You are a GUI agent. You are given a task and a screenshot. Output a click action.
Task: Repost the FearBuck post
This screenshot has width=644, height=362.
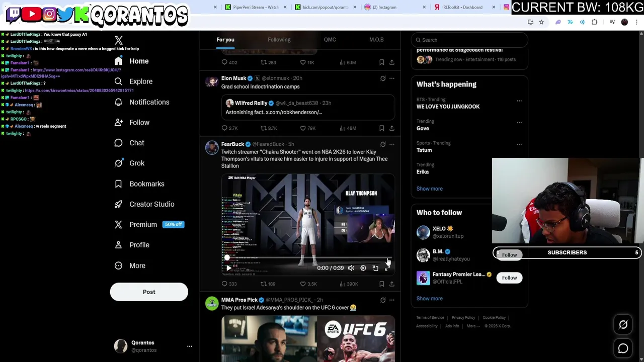pos(268,284)
